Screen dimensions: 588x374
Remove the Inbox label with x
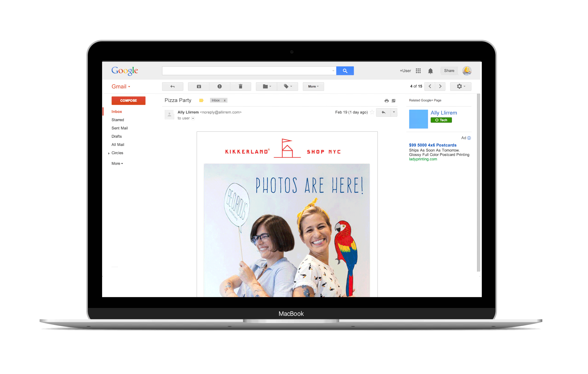coord(225,100)
